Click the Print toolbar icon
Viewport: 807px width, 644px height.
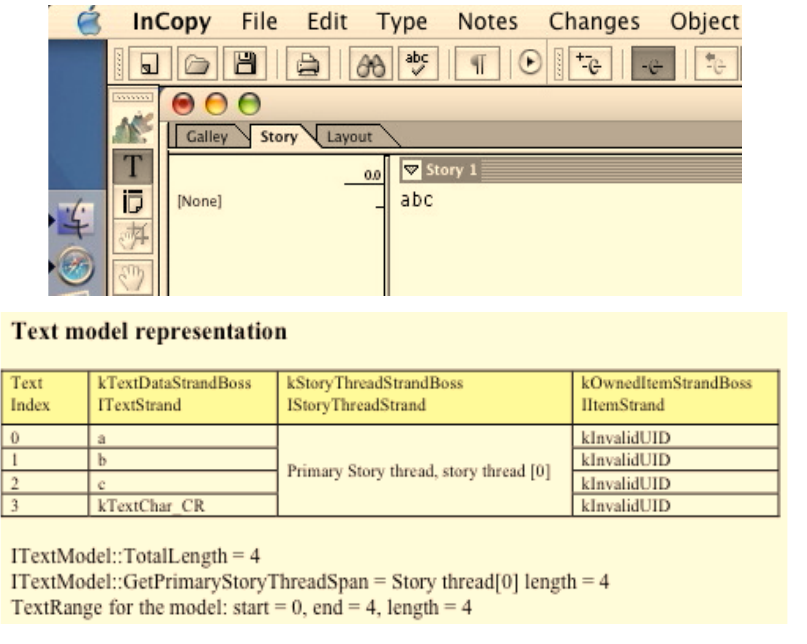308,63
